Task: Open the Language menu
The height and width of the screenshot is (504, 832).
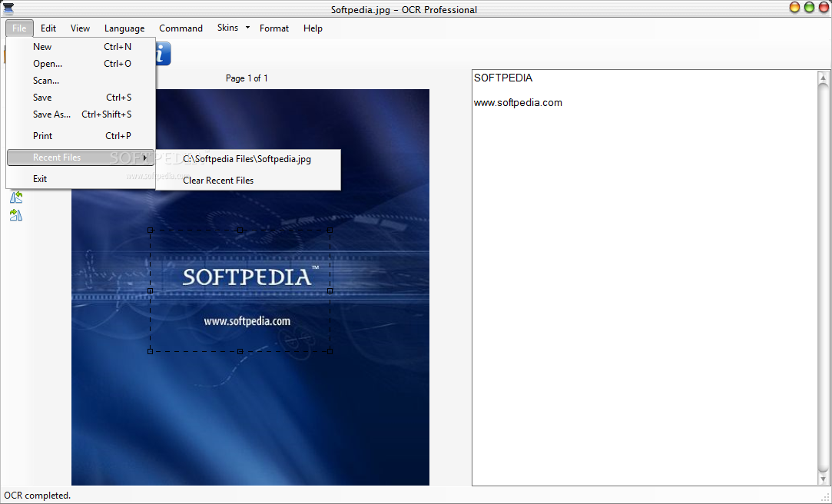Action: tap(124, 28)
